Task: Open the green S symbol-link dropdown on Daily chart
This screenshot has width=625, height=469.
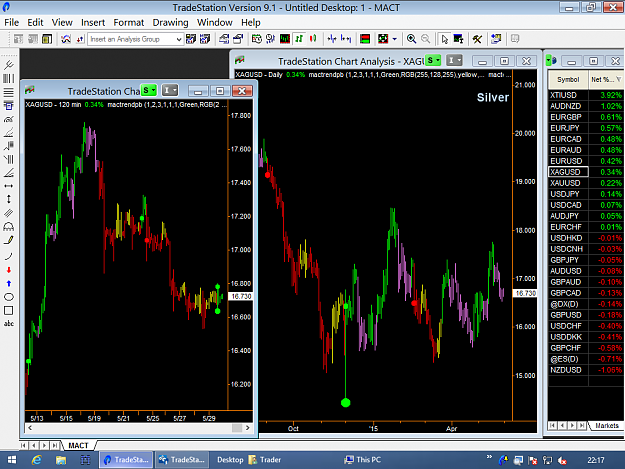Action: pyautogui.click(x=433, y=60)
